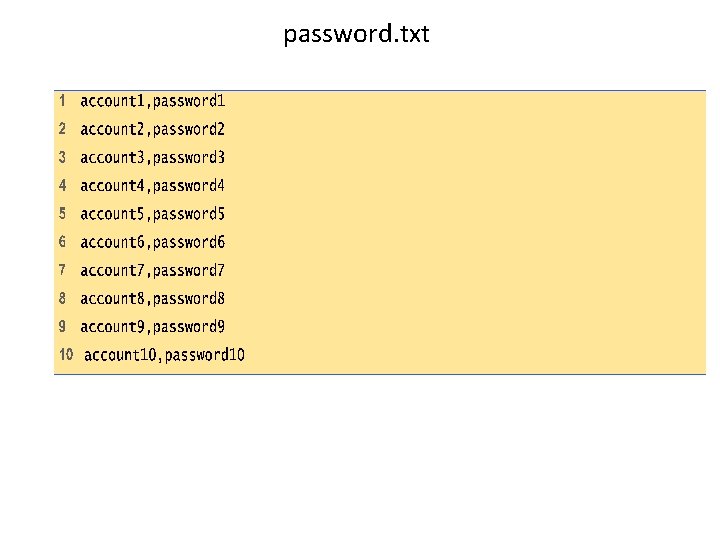This screenshot has height=540, width=720.
Task: Select the account5,password5 line
Action: (153, 214)
